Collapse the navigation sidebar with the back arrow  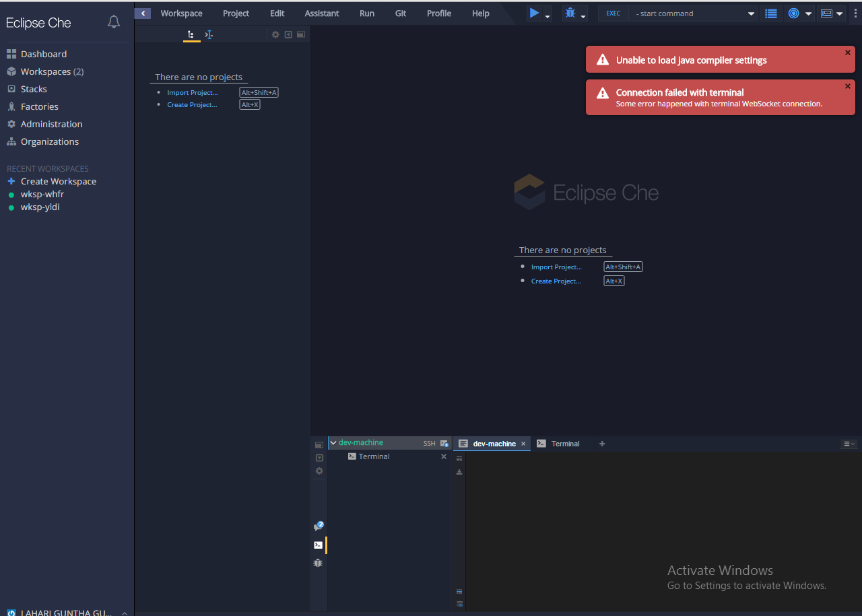tap(142, 13)
